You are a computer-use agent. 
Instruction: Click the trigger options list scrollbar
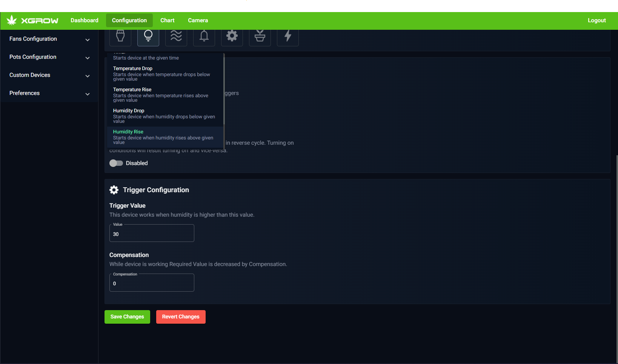tap(224, 89)
